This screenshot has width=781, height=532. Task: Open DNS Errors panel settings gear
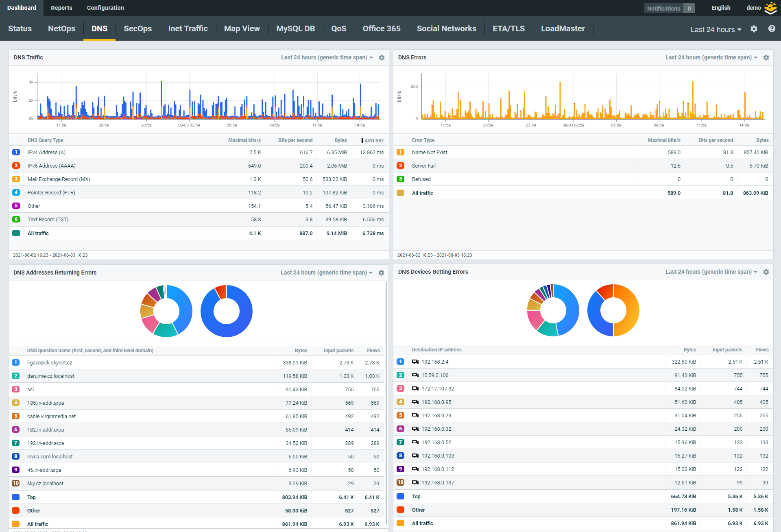[766, 58]
